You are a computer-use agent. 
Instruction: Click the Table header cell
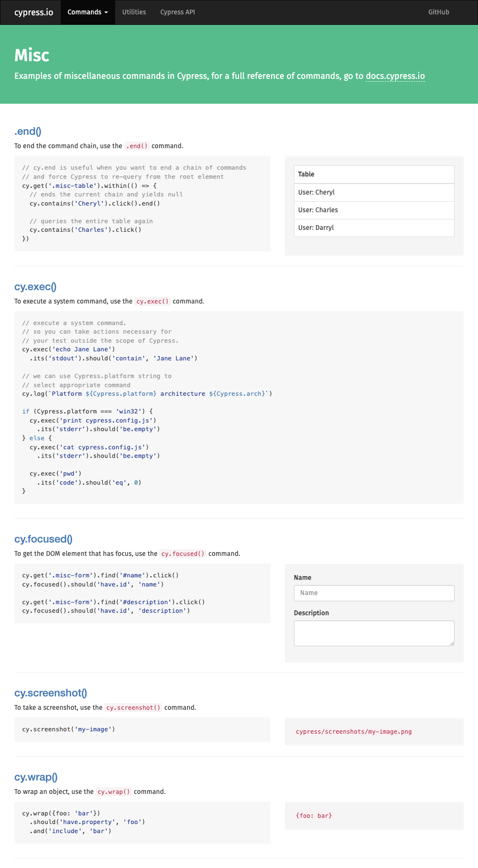(374, 174)
